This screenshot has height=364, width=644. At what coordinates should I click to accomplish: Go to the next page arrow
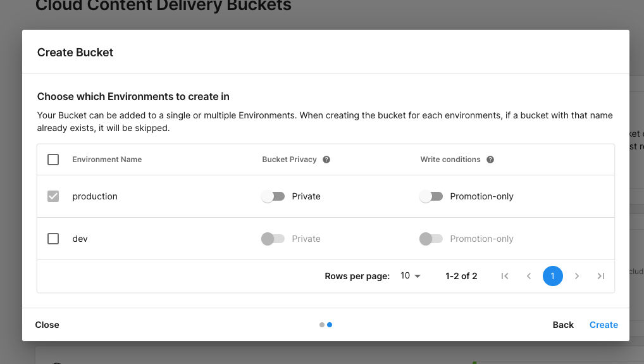point(577,276)
